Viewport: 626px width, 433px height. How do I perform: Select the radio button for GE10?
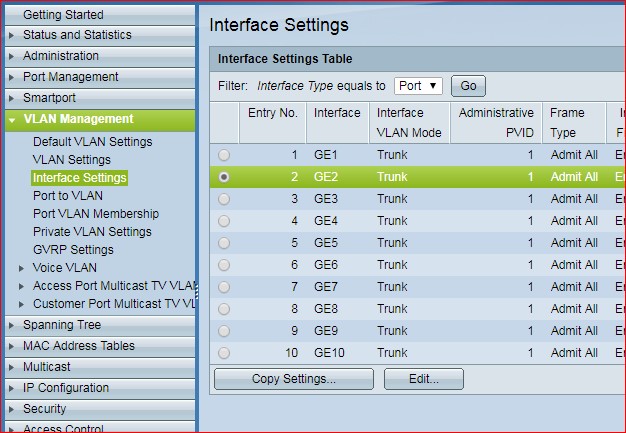click(224, 353)
